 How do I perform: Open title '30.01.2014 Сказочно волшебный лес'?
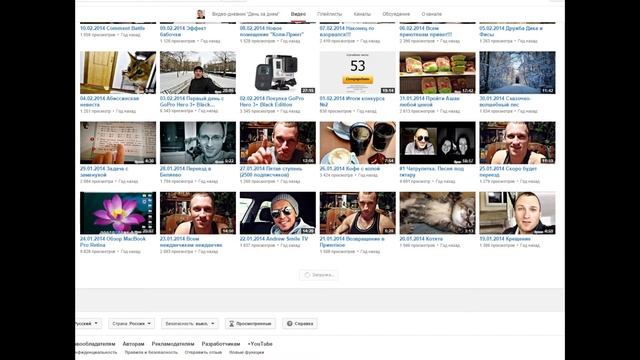click(505, 102)
